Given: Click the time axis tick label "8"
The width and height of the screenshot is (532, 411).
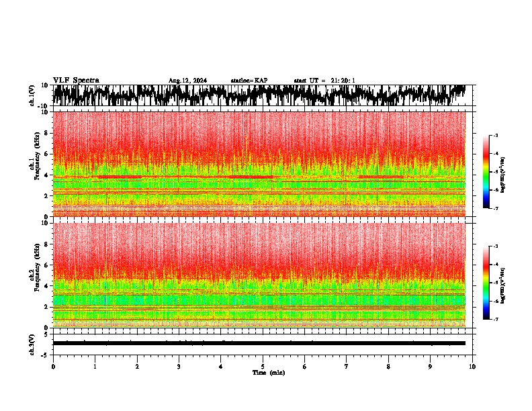Looking at the screenshot, I should [x=388, y=367].
